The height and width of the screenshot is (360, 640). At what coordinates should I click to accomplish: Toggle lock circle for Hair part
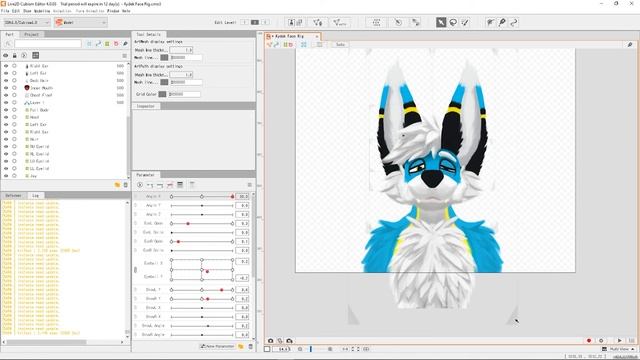pyautogui.click(x=14, y=139)
